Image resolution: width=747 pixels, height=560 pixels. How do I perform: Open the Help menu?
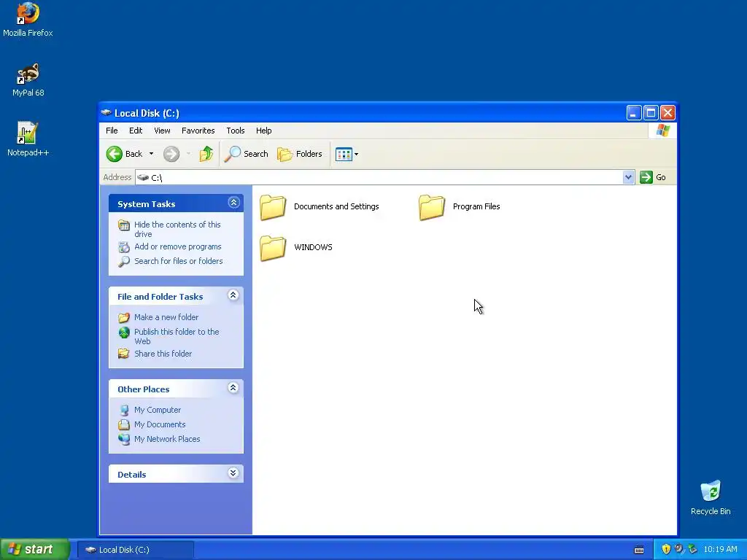pos(263,131)
